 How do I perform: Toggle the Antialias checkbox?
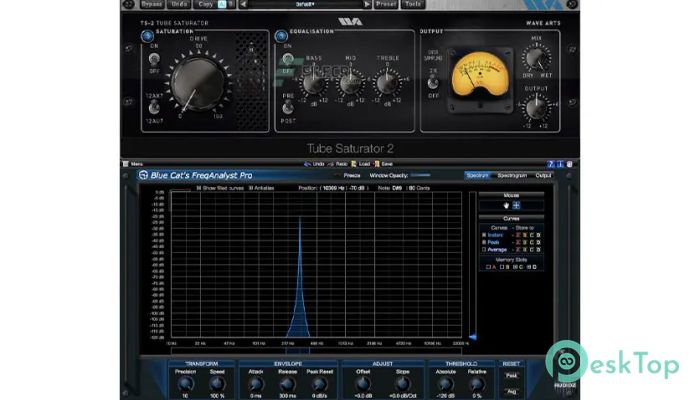(x=251, y=188)
